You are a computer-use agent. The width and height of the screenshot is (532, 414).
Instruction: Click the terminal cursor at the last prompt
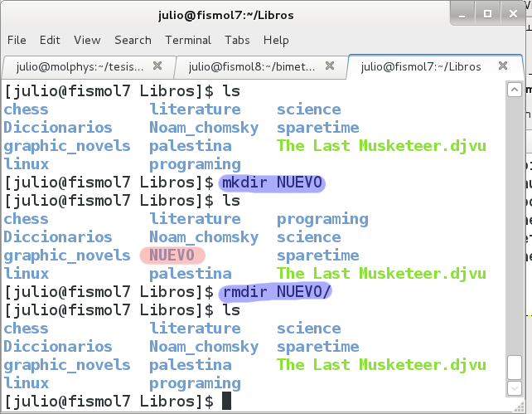228,402
